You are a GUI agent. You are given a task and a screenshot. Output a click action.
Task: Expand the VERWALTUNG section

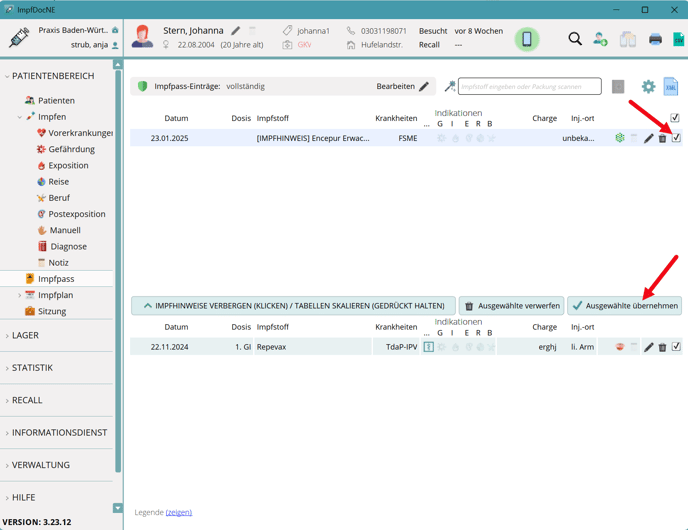click(7, 465)
